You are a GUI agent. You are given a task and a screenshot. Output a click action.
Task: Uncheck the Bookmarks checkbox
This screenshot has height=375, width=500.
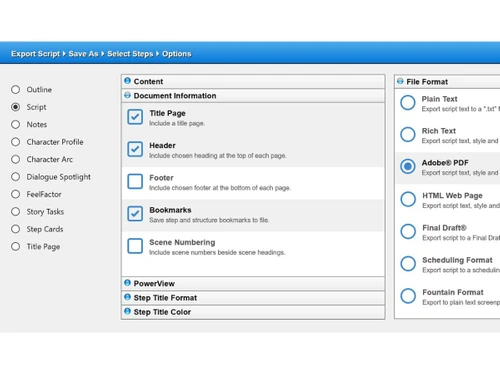click(x=135, y=214)
